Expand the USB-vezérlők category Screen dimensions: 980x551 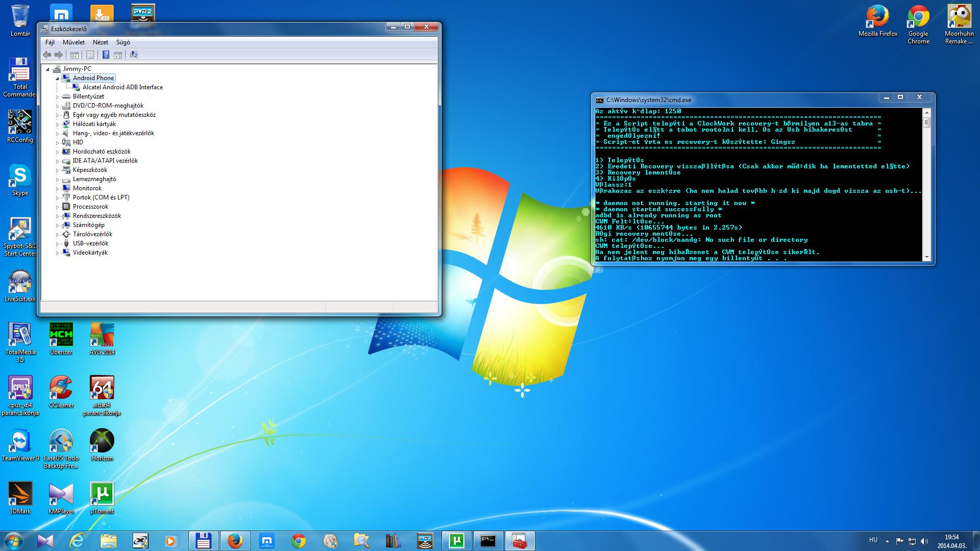(57, 243)
